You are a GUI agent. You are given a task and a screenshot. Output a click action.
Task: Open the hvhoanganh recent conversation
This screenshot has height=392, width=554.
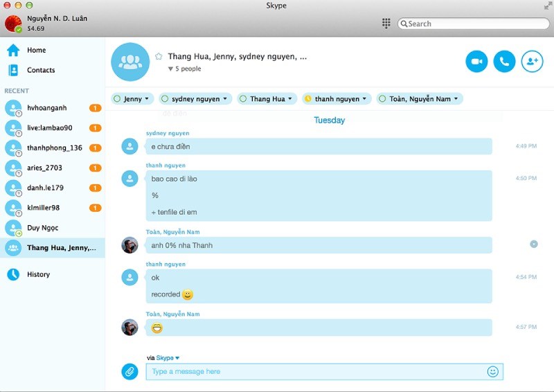pyautogui.click(x=48, y=108)
